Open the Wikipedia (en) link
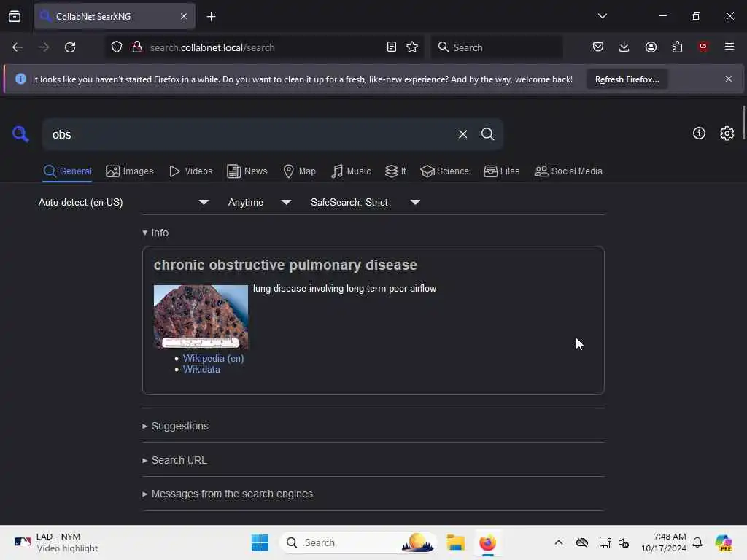This screenshot has width=747, height=560. pyautogui.click(x=214, y=359)
